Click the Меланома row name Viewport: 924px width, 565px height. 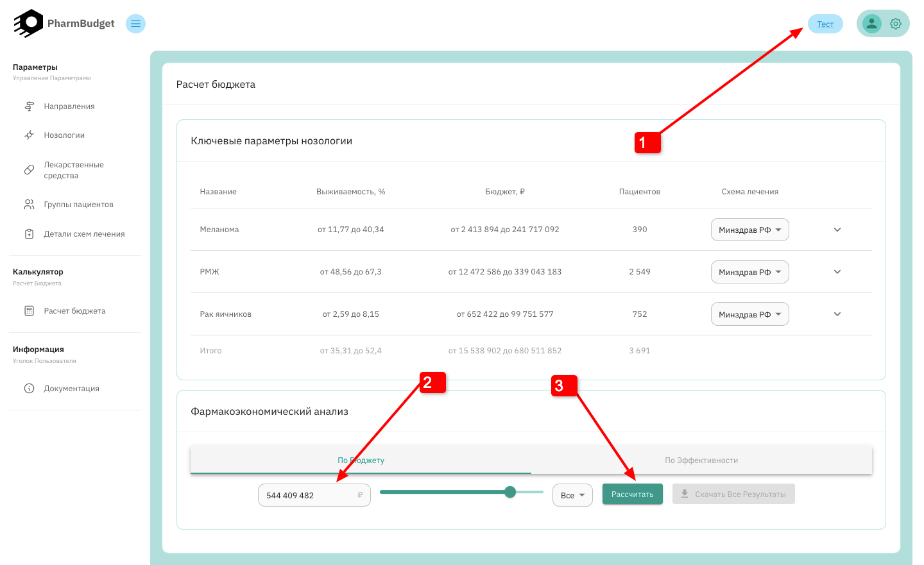(219, 230)
